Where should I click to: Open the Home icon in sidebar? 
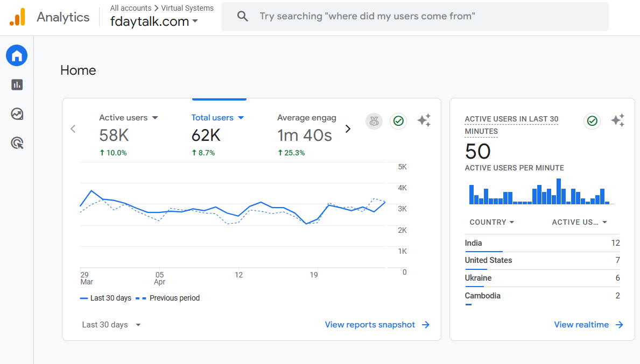17,55
